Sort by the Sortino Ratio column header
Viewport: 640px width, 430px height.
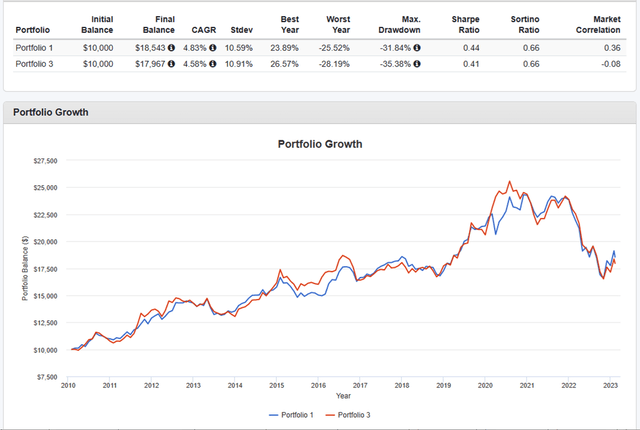click(x=525, y=24)
